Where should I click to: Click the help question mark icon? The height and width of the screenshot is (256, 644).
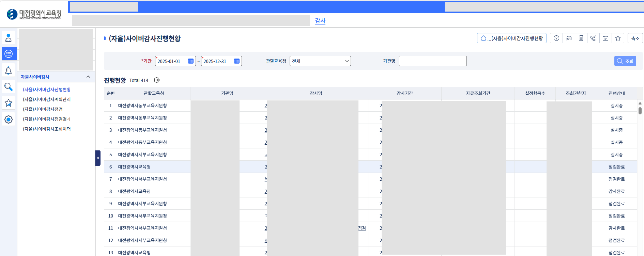(556, 38)
